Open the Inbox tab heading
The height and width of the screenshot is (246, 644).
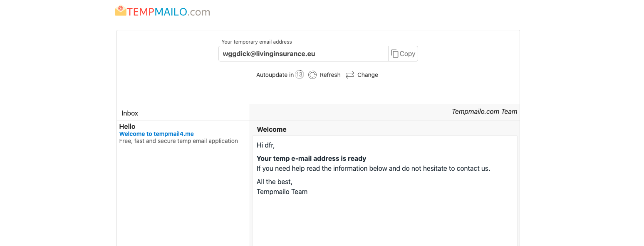point(130,113)
